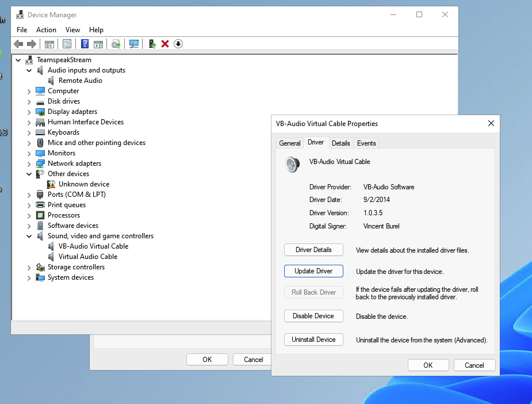Cancel the VB-Audio Virtual Cable Properties dialog
This screenshot has height=404, width=532.
[474, 365]
